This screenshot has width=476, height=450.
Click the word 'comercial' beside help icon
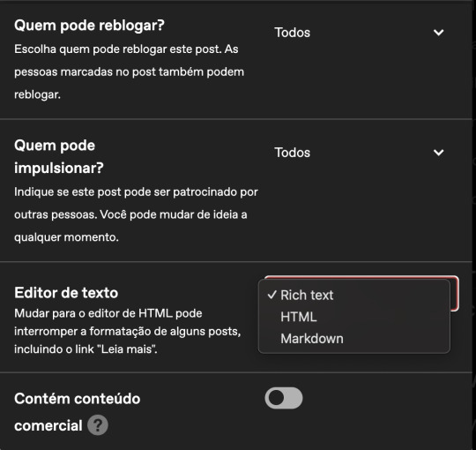[48, 425]
